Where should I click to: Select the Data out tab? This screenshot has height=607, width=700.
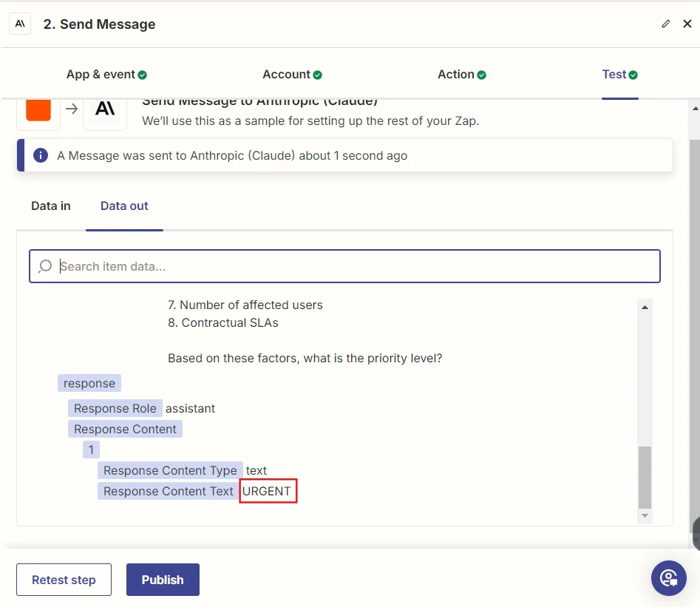124,206
